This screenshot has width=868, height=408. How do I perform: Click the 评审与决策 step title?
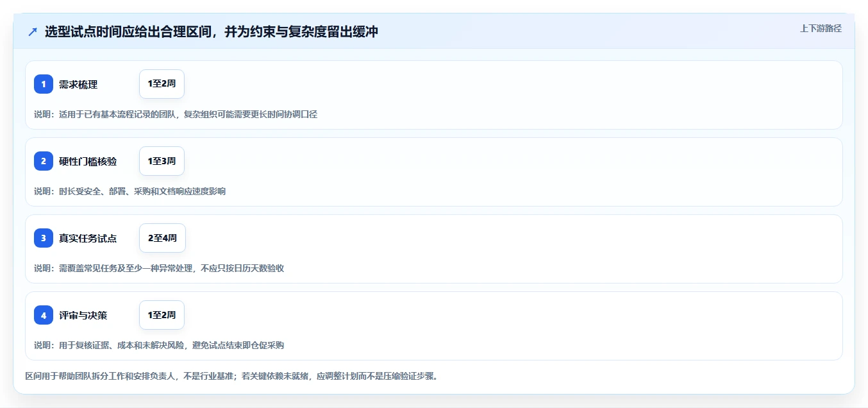tap(83, 315)
